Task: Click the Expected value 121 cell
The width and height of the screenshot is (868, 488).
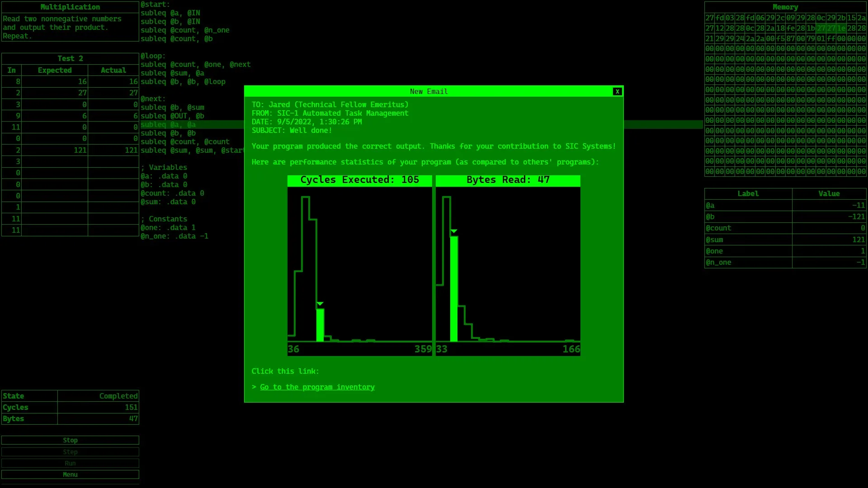Action: click(55, 150)
